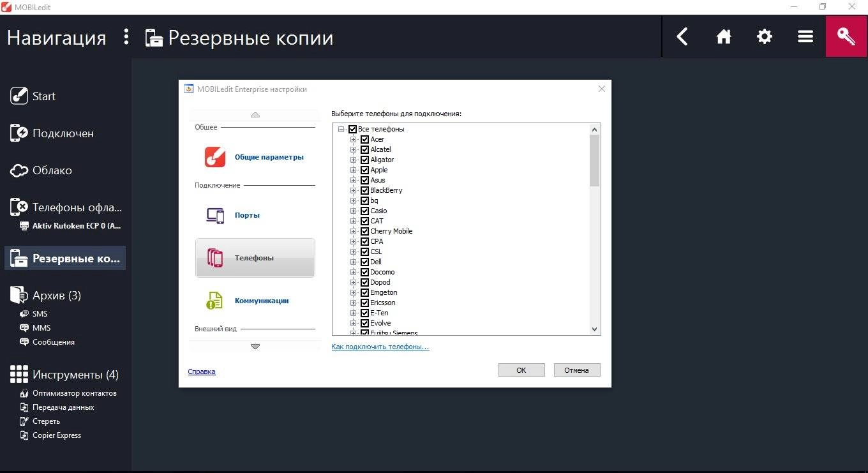This screenshot has width=868, height=473.
Task: Expand the CAT tree node
Action: [354, 221]
